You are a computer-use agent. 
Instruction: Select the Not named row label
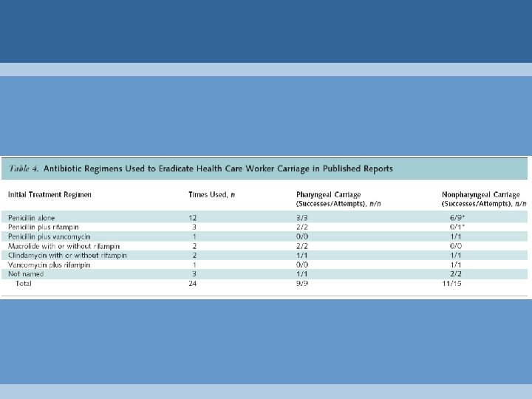pyautogui.click(x=26, y=274)
